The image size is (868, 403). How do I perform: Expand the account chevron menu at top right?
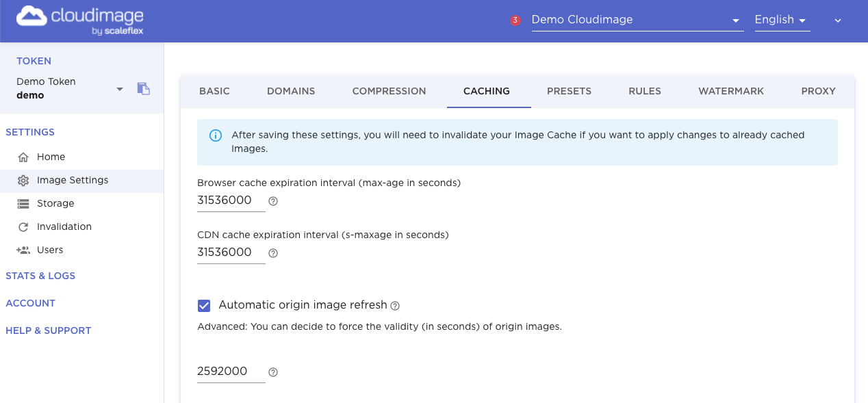(x=838, y=21)
